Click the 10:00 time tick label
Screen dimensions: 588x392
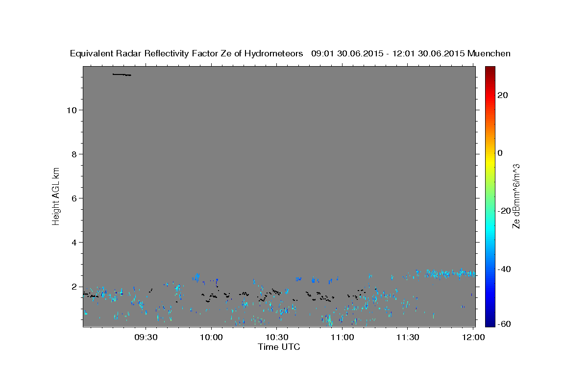(x=211, y=338)
